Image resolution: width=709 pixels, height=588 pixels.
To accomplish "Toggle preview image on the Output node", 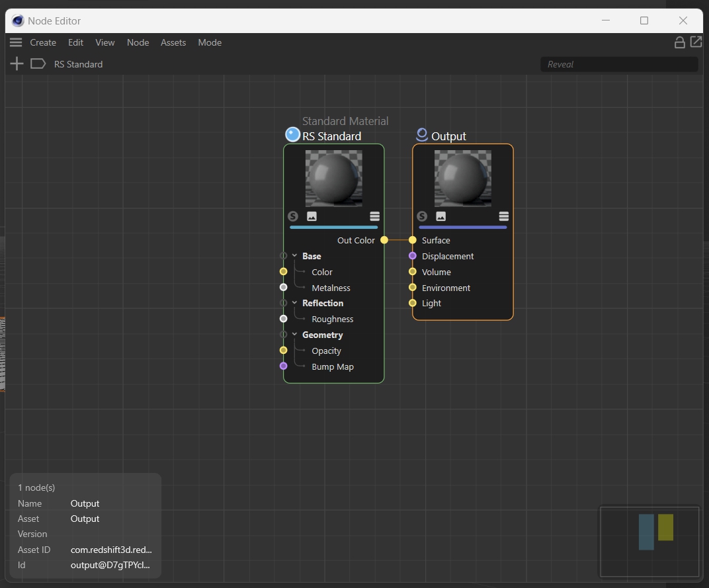I will (441, 216).
